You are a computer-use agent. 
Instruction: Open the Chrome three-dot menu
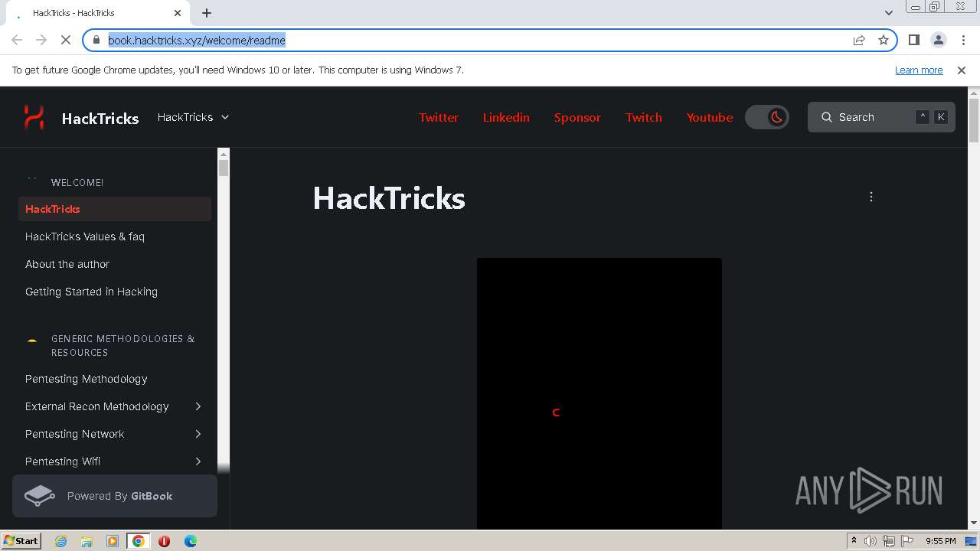963,40
